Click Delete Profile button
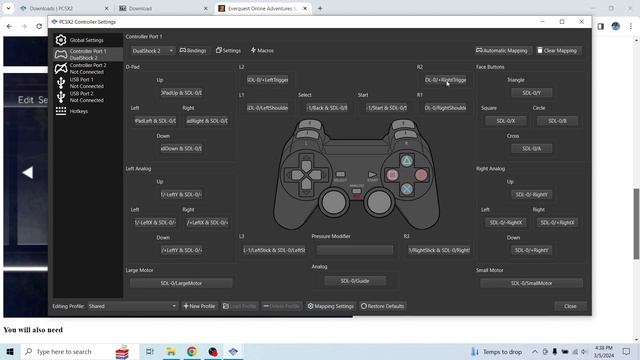The height and width of the screenshot is (360, 640). pos(282,306)
